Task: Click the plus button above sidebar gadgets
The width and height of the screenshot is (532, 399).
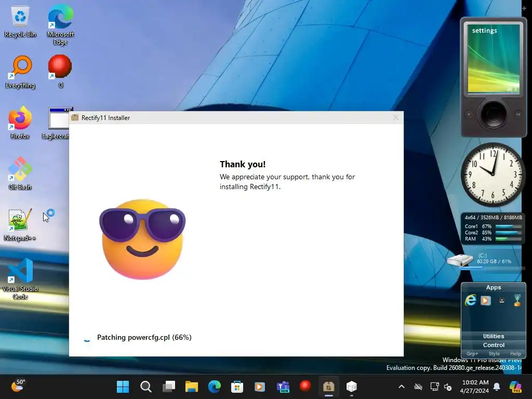Action: pyautogui.click(x=524, y=8)
